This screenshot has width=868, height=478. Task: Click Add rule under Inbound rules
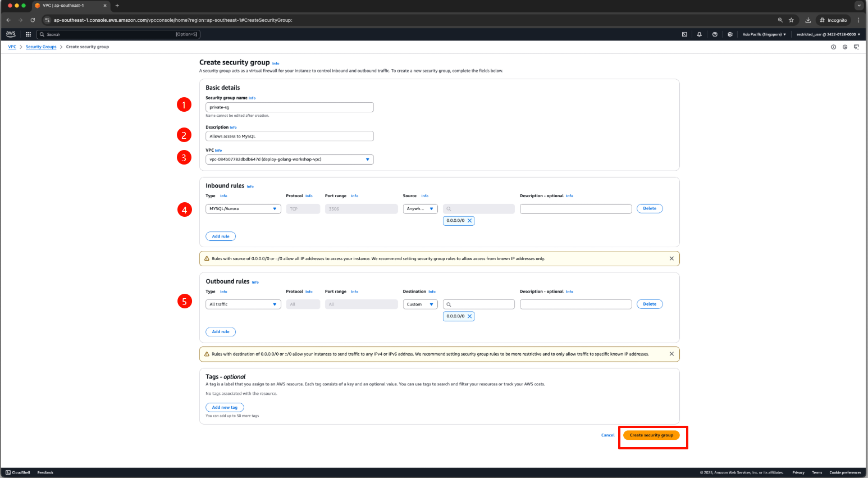(x=221, y=236)
